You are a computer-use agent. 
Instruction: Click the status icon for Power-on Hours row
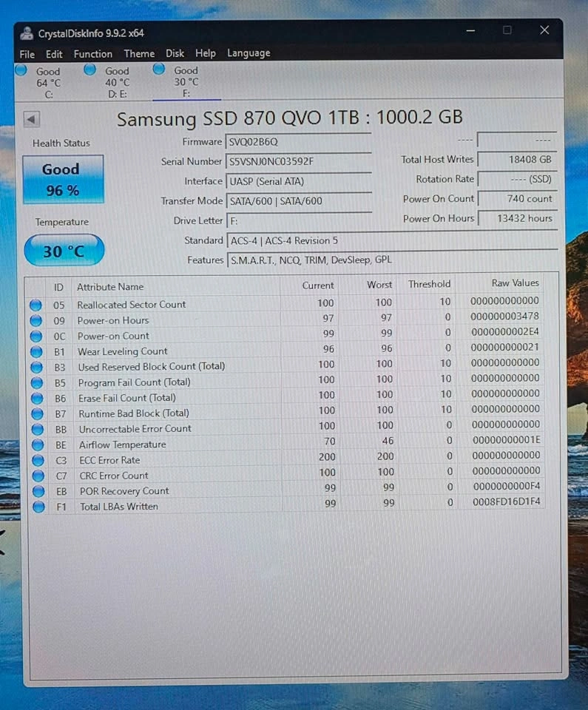36,321
